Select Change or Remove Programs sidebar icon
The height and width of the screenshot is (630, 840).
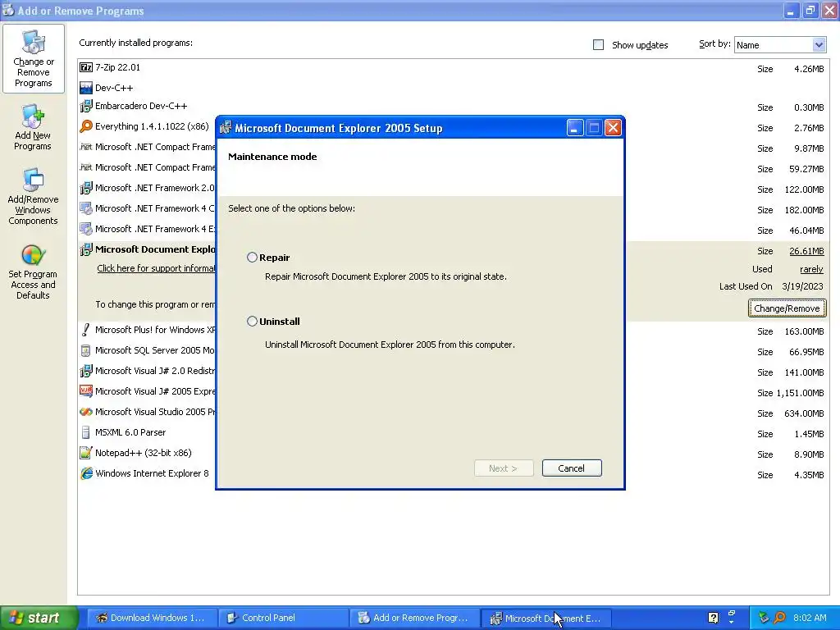(33, 59)
